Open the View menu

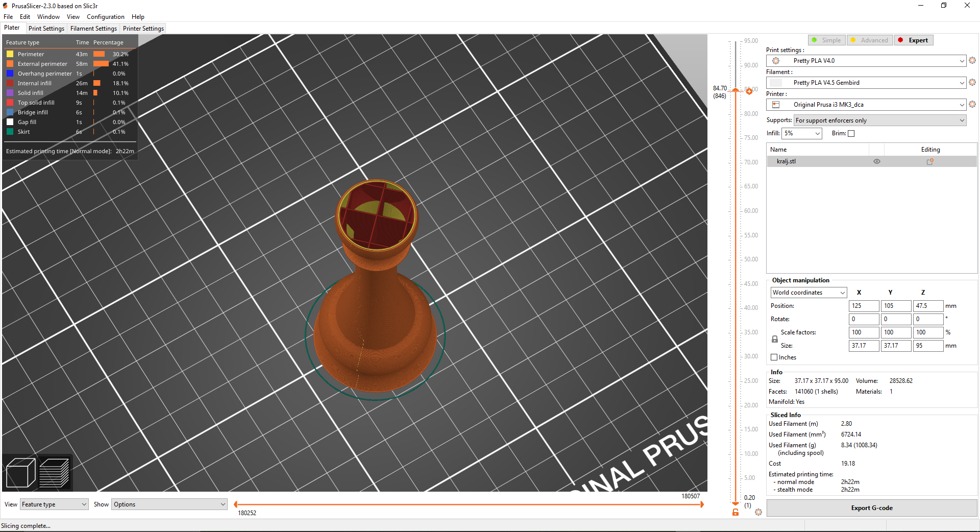pyautogui.click(x=73, y=17)
